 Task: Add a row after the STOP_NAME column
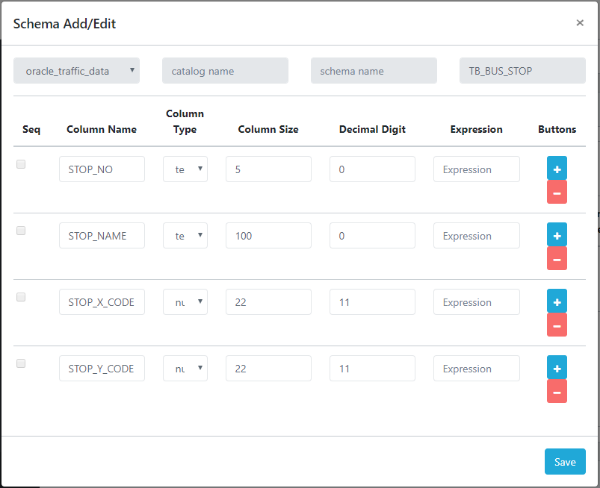(557, 234)
